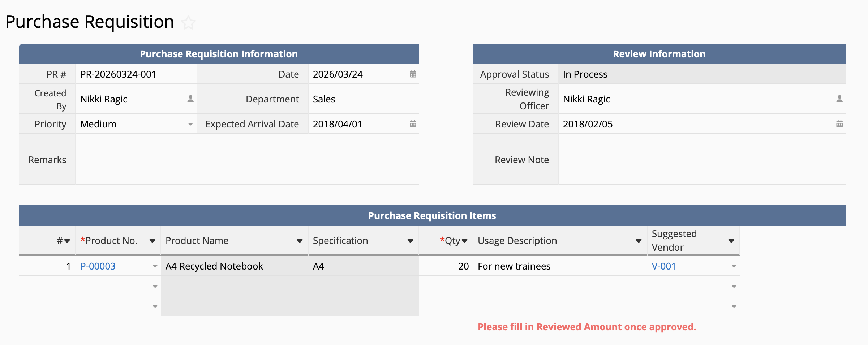Open Suggested Vendor dropdown for V-001 row
Viewport: 868px width, 345px height.
[734, 266]
